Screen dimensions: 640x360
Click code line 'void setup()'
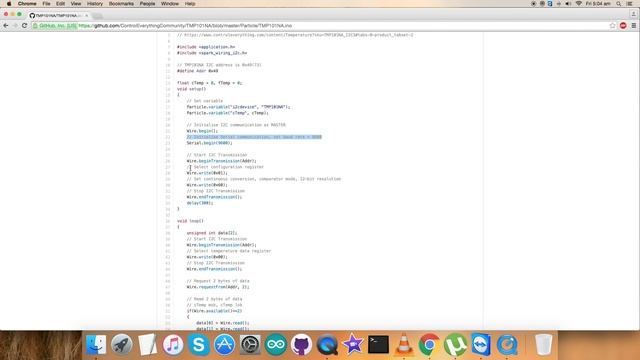point(191,89)
